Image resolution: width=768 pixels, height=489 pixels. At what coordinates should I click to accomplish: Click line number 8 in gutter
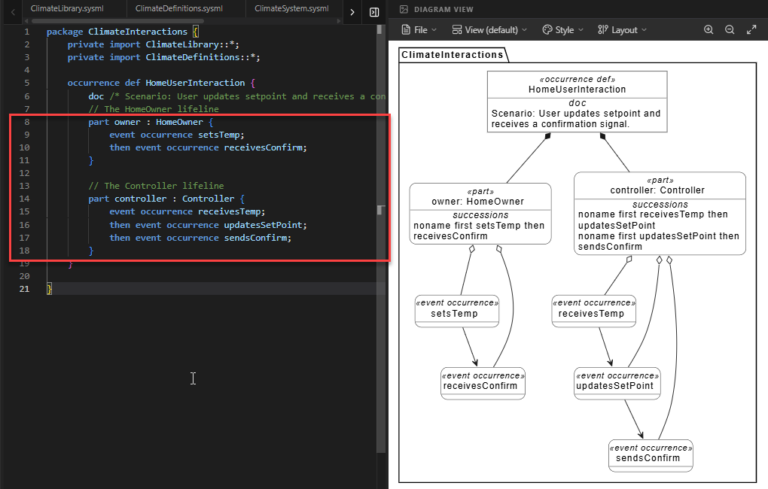click(27, 122)
